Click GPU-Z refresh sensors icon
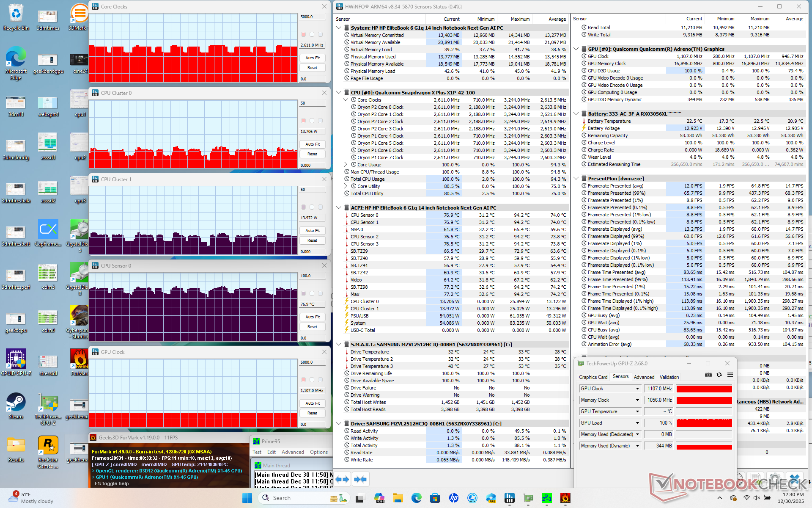The height and width of the screenshot is (508, 812). click(719, 375)
